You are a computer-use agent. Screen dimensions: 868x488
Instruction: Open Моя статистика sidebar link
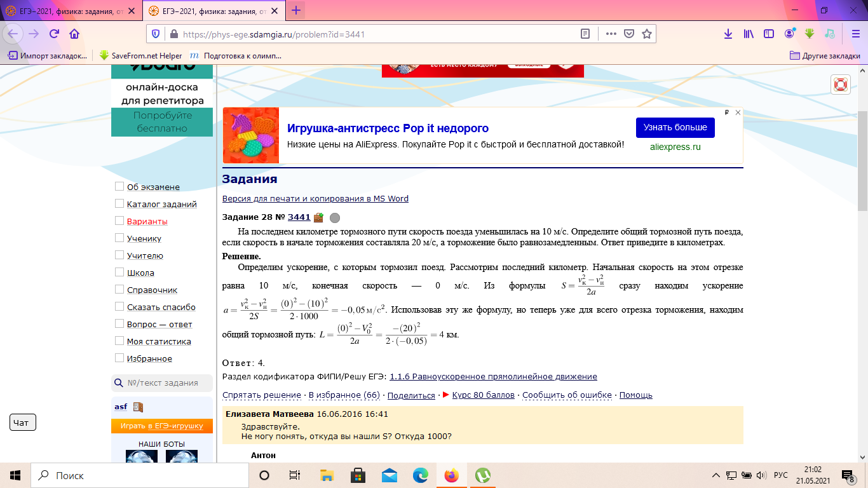click(x=159, y=341)
